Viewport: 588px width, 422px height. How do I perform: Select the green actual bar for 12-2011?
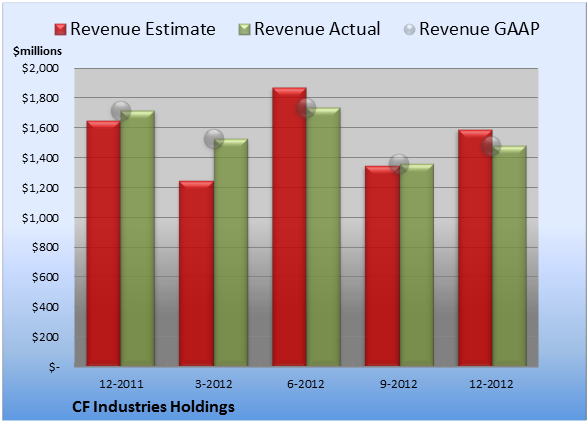[138, 238]
